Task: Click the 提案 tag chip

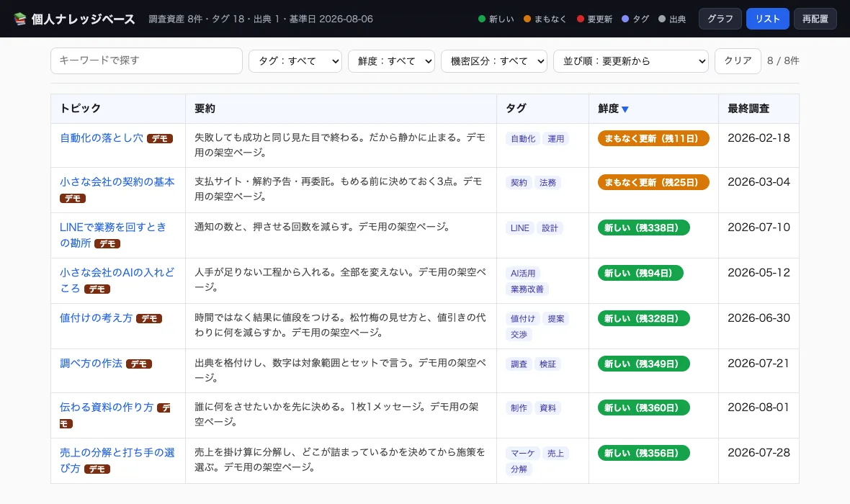Action: pyautogui.click(x=555, y=319)
